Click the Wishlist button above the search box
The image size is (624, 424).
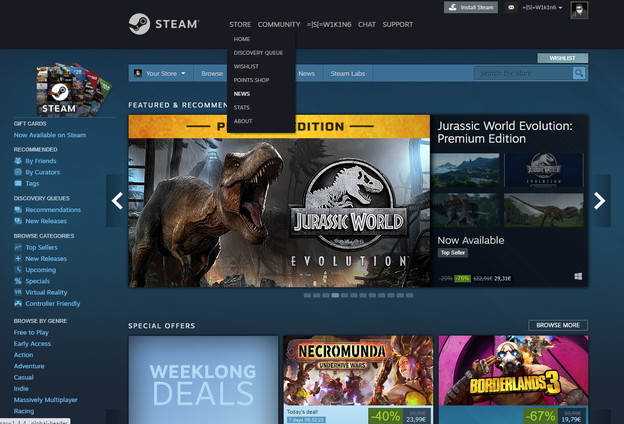562,58
